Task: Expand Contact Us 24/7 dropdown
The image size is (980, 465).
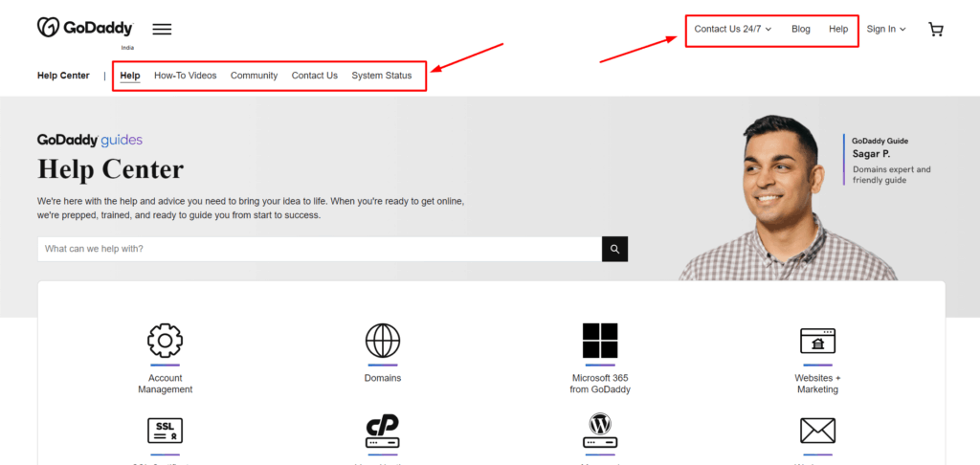Action: coord(732,29)
